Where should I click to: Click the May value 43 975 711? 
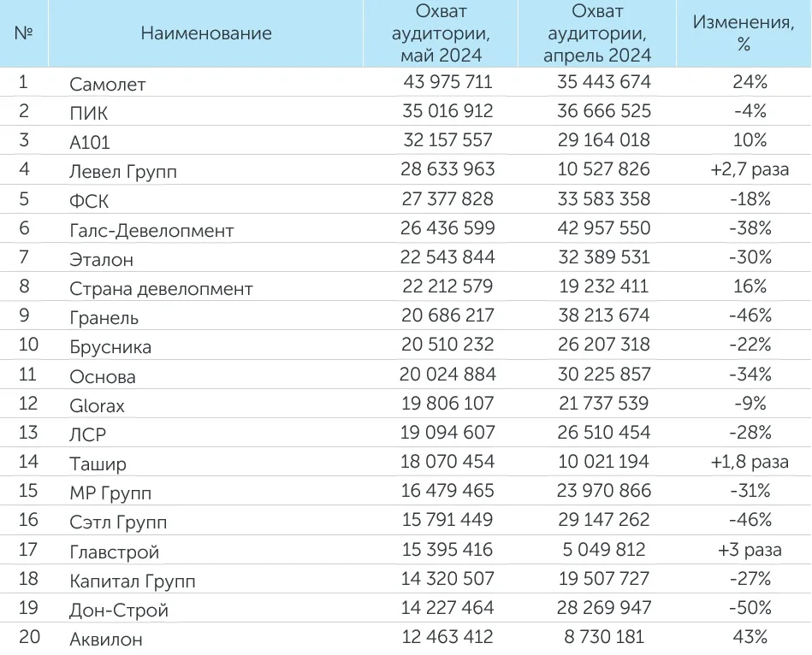pos(447,82)
